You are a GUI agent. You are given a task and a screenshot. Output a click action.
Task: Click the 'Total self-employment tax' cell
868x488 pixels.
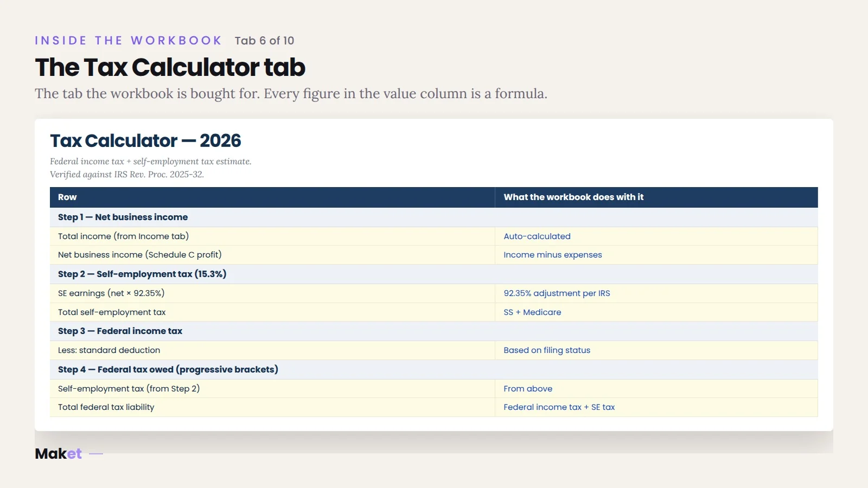click(272, 312)
